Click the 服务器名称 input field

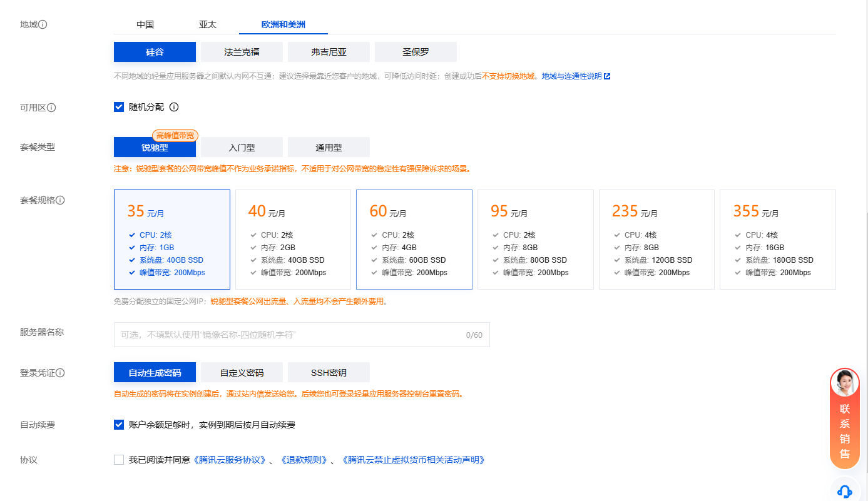point(302,335)
